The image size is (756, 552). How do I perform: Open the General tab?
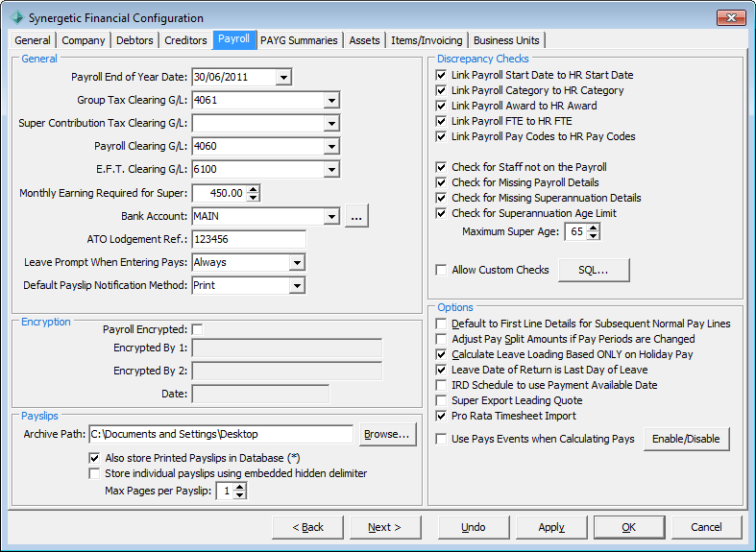(x=33, y=40)
